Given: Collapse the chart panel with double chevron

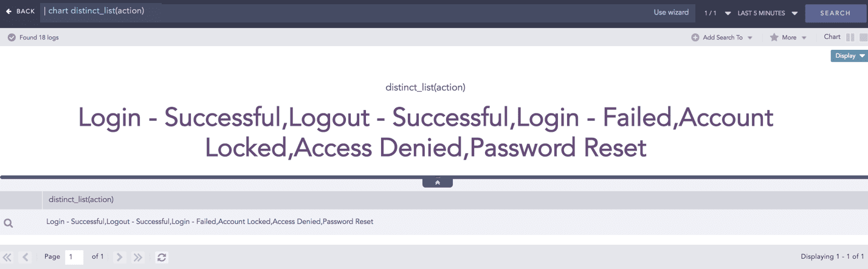Looking at the screenshot, I should tap(438, 183).
